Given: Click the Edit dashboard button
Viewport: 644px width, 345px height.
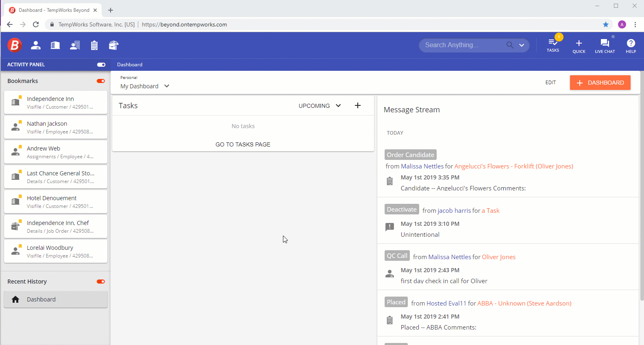Looking at the screenshot, I should pos(550,83).
